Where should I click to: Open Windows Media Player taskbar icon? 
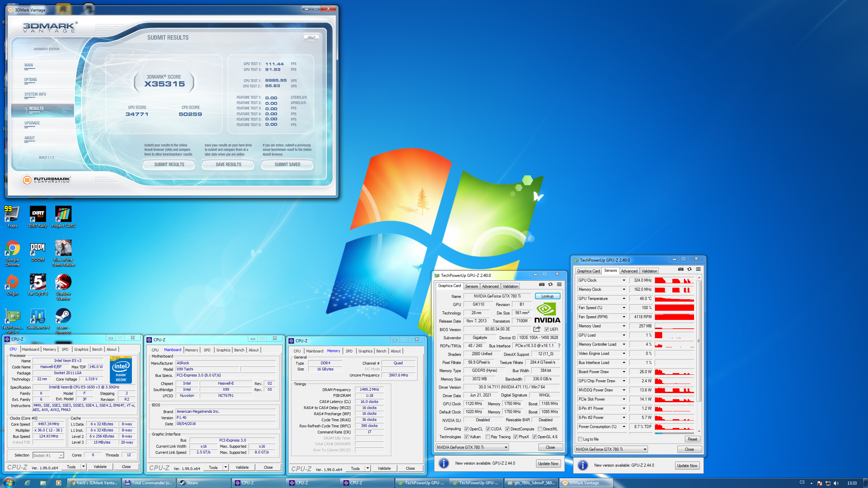tap(58, 483)
